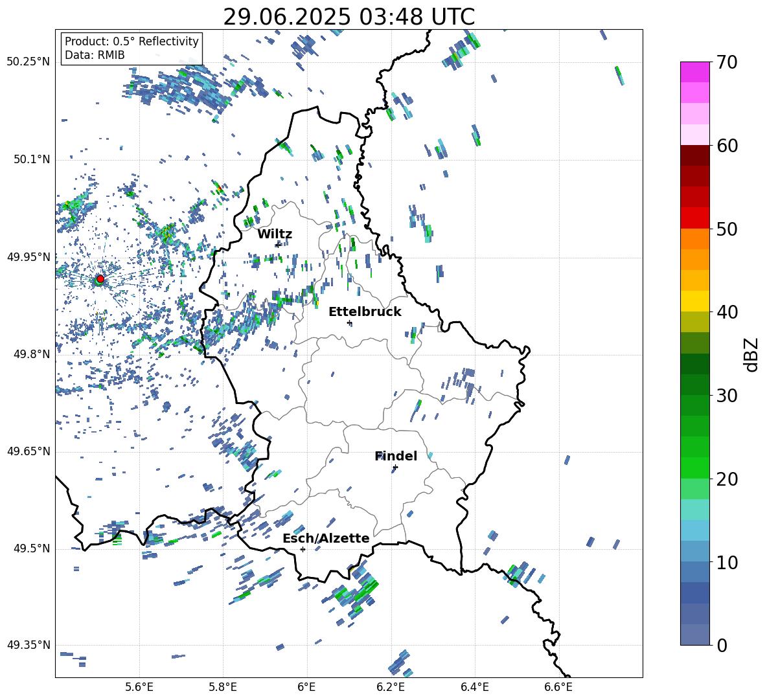Viewport: 767px width, 700px height.
Task: Click the colorbar tick label 60
Action: click(727, 146)
